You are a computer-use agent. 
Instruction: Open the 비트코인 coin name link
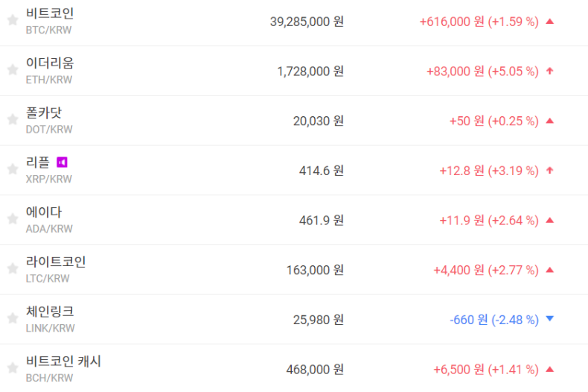click(49, 14)
